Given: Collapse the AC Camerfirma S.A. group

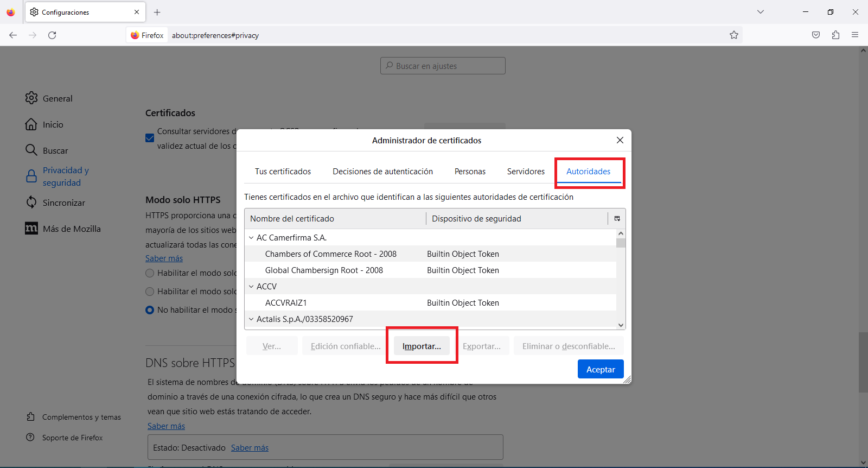Looking at the screenshot, I should coord(251,238).
